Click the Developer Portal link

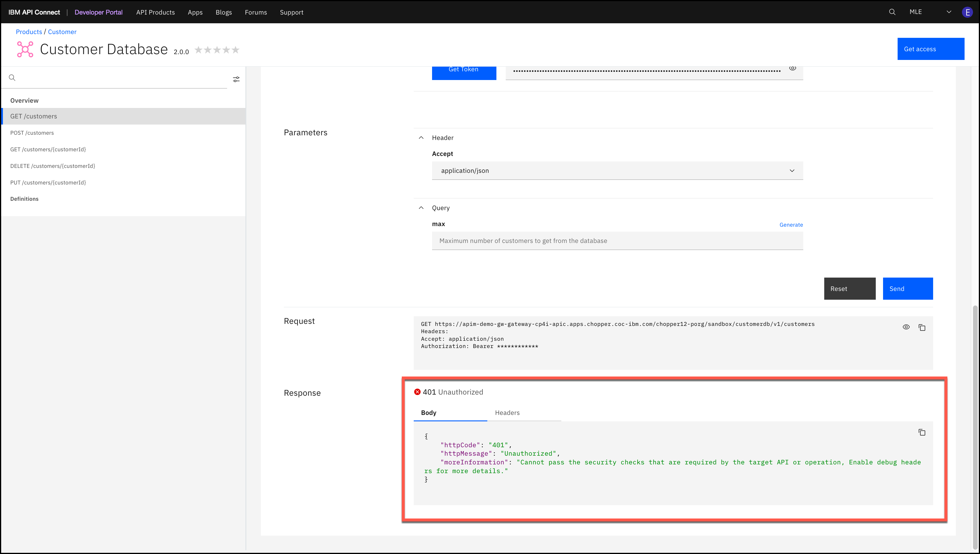(x=98, y=12)
